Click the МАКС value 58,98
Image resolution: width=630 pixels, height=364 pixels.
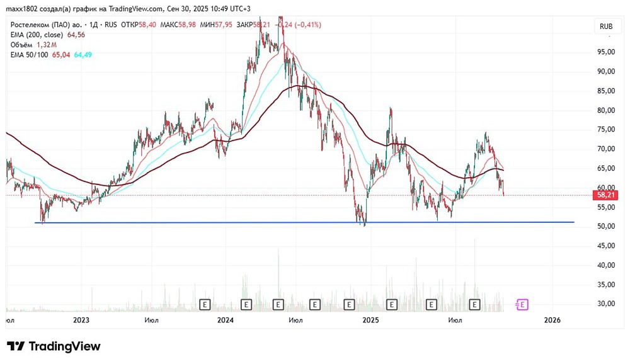(x=187, y=25)
